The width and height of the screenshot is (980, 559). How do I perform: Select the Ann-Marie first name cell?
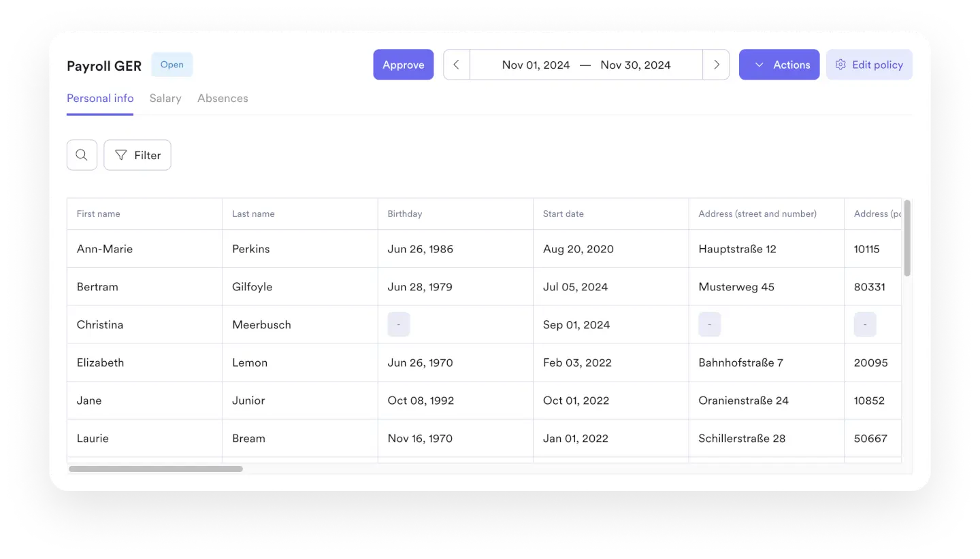[144, 249]
